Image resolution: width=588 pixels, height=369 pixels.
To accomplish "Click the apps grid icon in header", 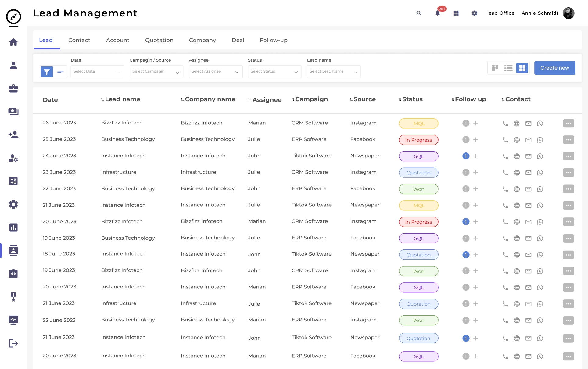I will 456,13.
